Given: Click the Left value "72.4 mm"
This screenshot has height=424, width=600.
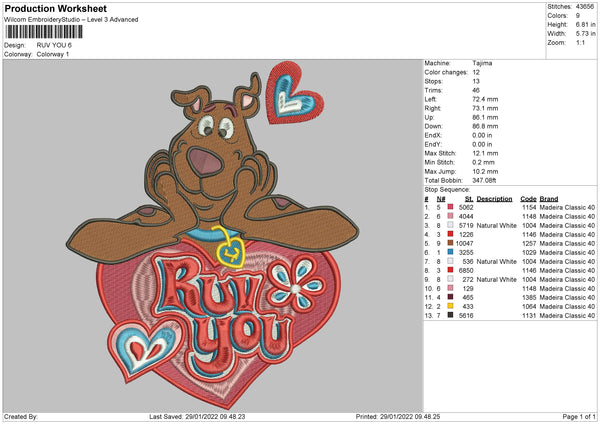Looking at the screenshot, I should pyautogui.click(x=485, y=99).
